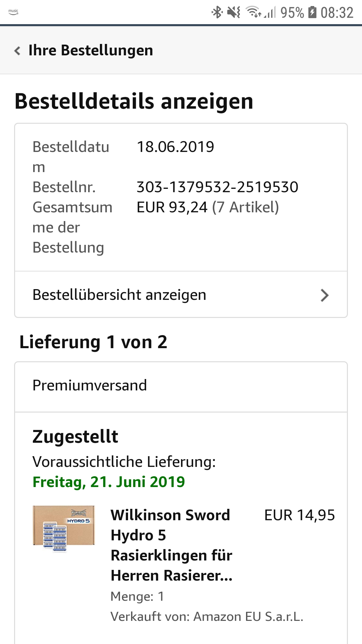Tap the Bluetooth status icon
Viewport: 362px width, 644px height.
[217, 12]
